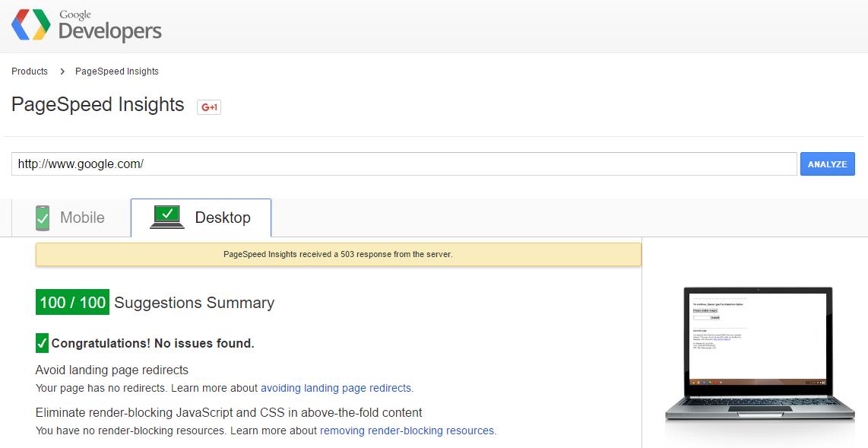This screenshot has height=448, width=868.
Task: Select the Desktop tab
Action: click(x=201, y=218)
